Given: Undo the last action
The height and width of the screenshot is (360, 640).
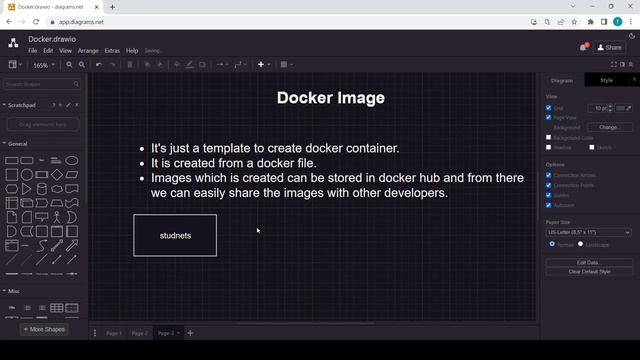Looking at the screenshot, I should click(99, 64).
